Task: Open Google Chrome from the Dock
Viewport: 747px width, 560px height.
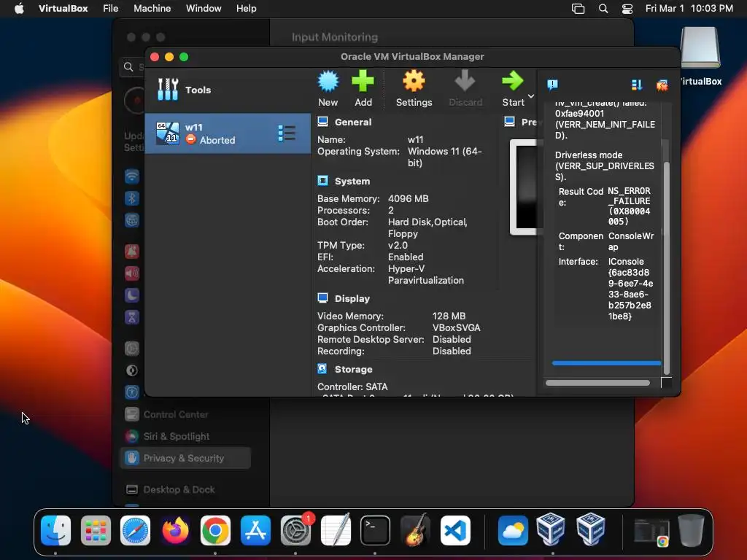Action: (215, 530)
